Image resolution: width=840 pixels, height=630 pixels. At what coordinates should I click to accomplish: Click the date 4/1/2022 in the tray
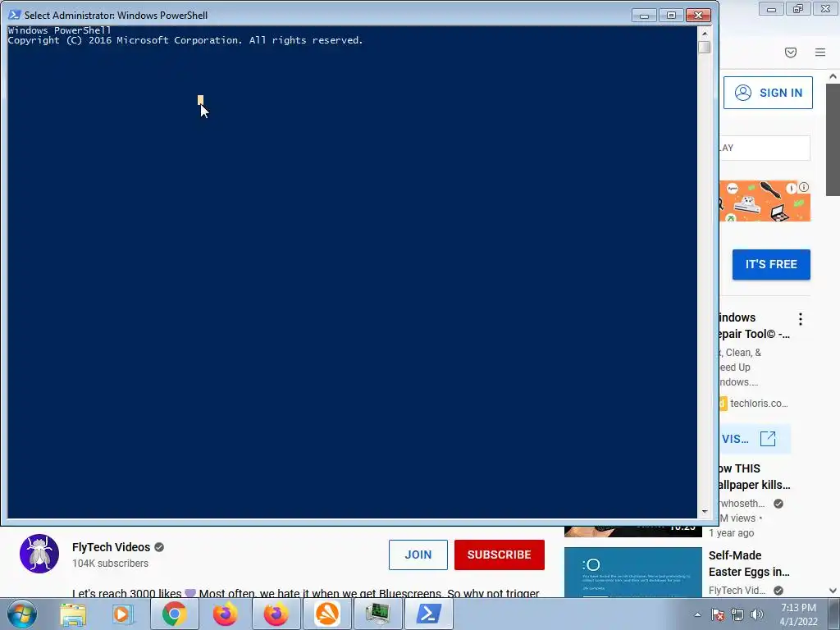click(798, 622)
